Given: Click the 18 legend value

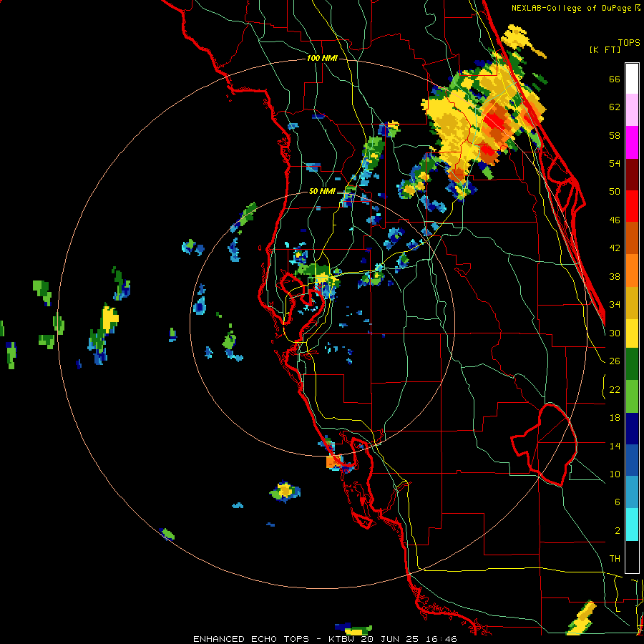Looking at the screenshot, I should point(615,418).
